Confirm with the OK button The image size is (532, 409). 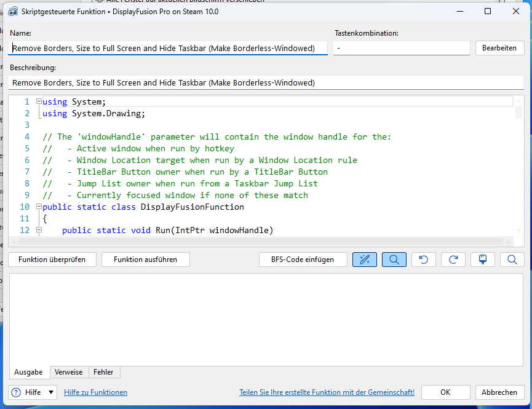tap(446, 392)
